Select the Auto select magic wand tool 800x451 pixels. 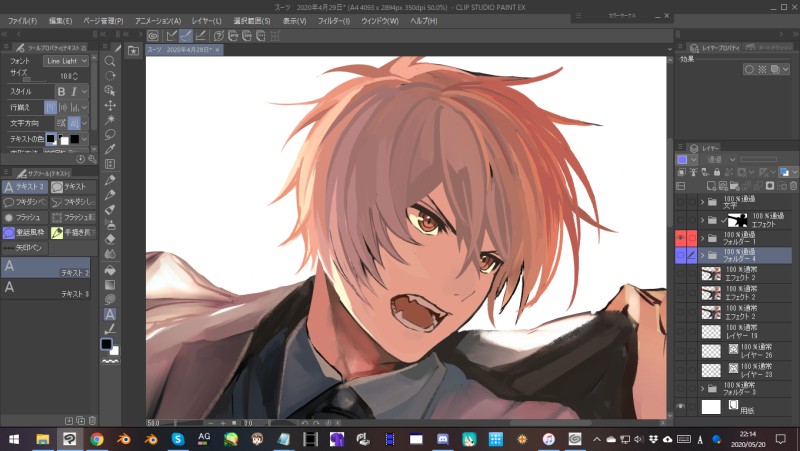(110, 120)
